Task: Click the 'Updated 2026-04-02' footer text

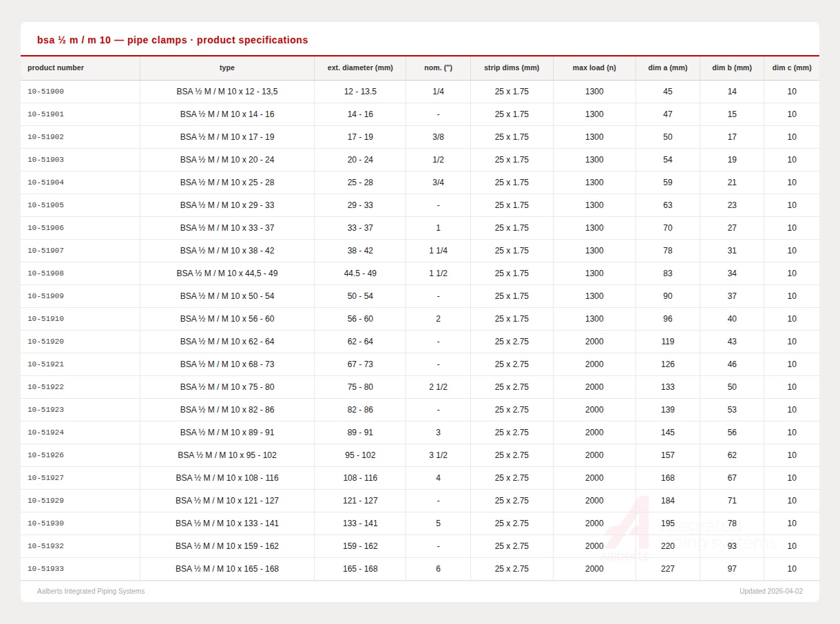Action: point(770,592)
